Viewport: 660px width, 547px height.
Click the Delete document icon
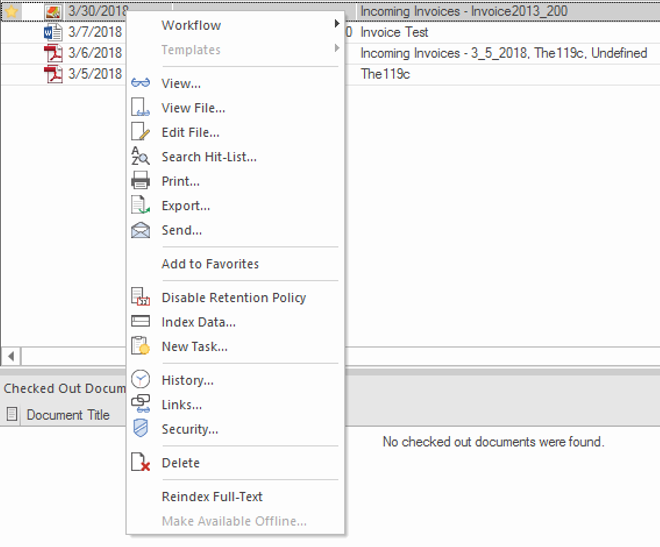(140, 462)
